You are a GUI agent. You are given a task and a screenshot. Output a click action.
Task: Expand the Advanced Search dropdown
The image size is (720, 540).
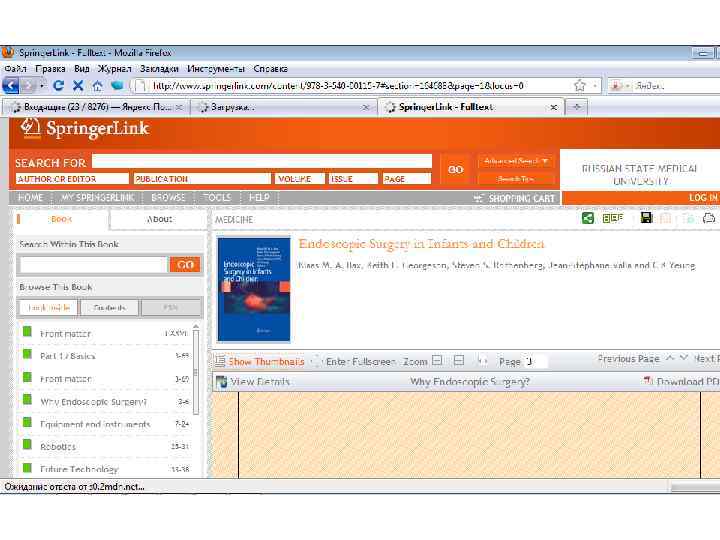[516, 161]
